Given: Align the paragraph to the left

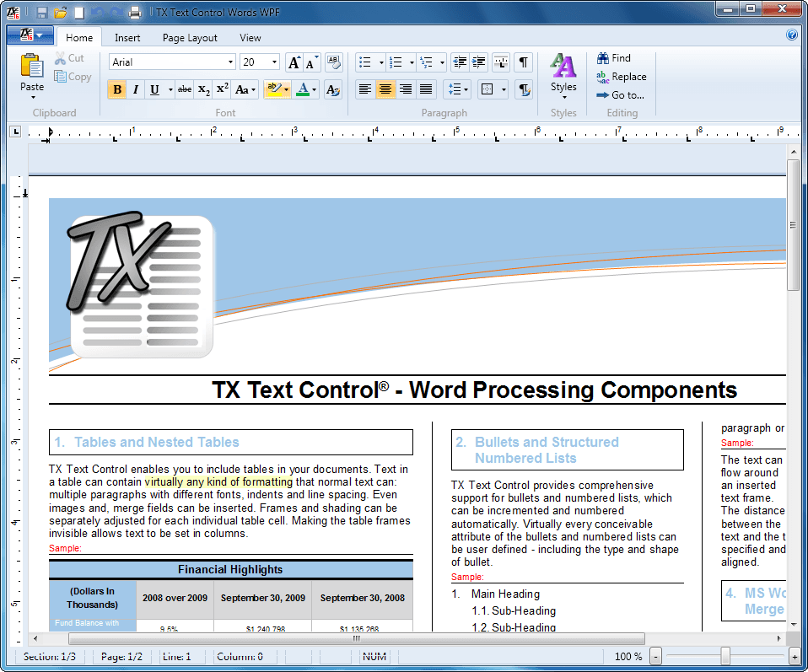Looking at the screenshot, I should pyautogui.click(x=365, y=89).
